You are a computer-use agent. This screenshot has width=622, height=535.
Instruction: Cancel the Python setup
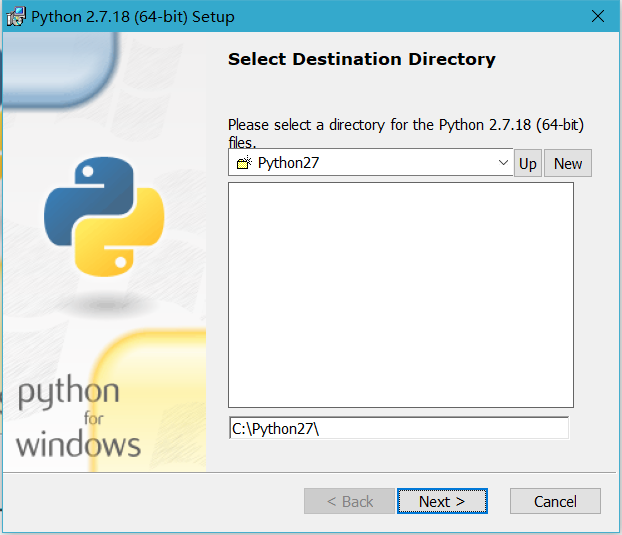tap(555, 501)
